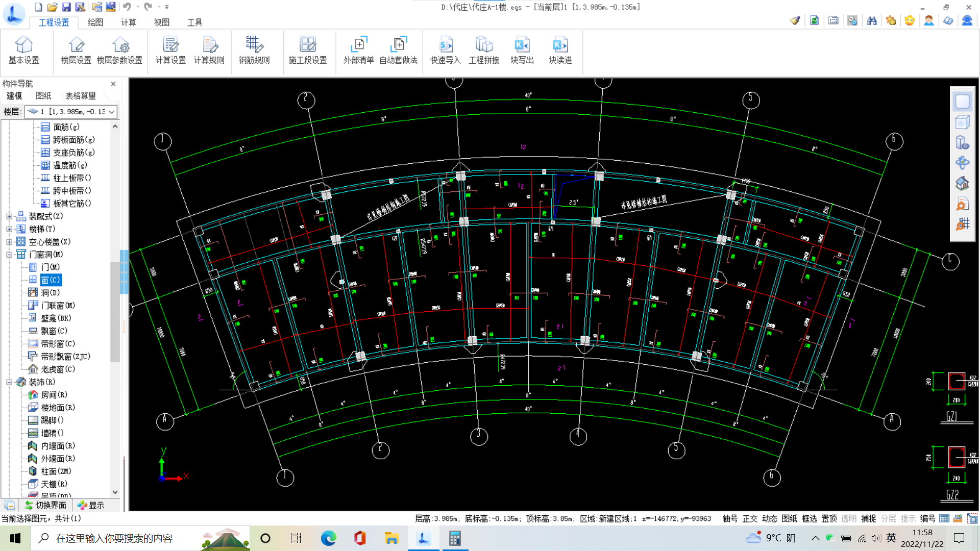Toggle 正交 ortho mode in status bar
The height and width of the screenshot is (551, 980).
[x=749, y=518]
